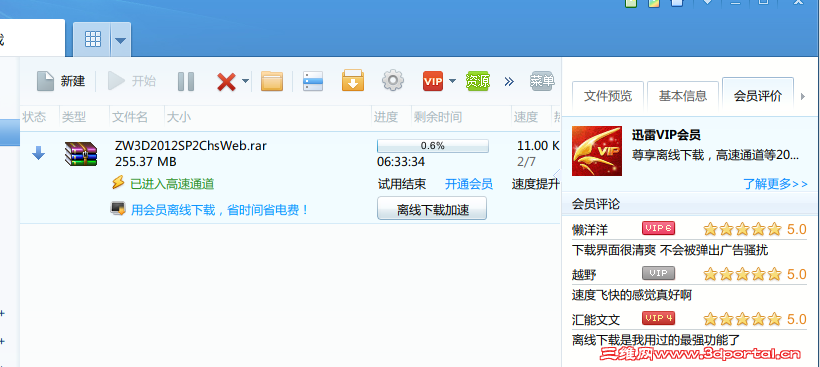The height and width of the screenshot is (367, 820).
Task: Sort by the 状态 column header
Action: click(x=34, y=117)
